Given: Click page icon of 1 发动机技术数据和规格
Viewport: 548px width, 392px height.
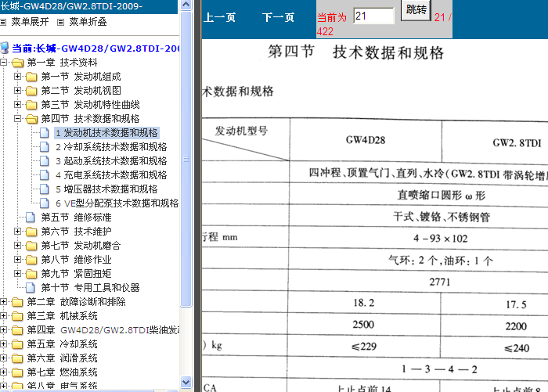Looking at the screenshot, I should pos(45,133).
